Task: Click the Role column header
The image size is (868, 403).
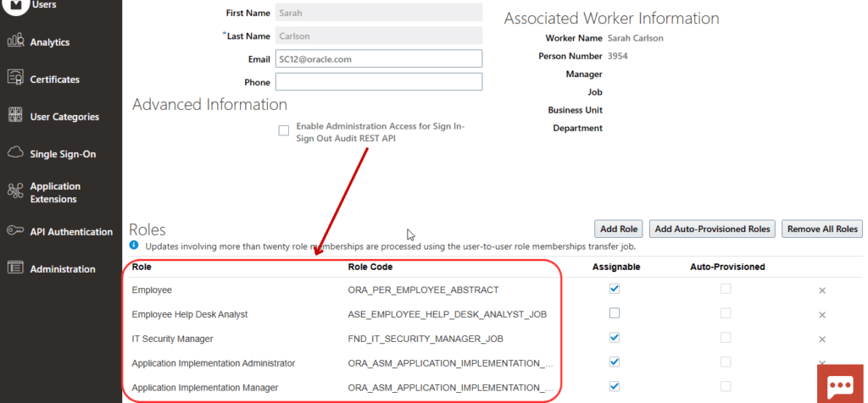Action: click(x=142, y=267)
